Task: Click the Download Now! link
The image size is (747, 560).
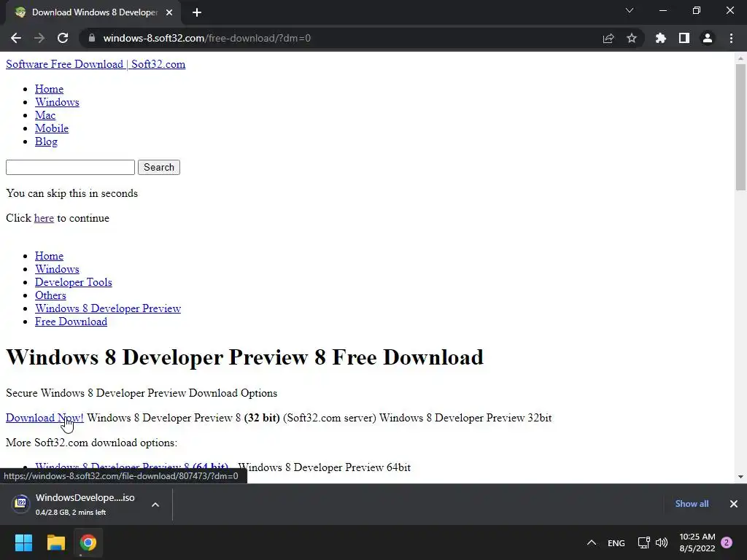Action: pyautogui.click(x=44, y=418)
